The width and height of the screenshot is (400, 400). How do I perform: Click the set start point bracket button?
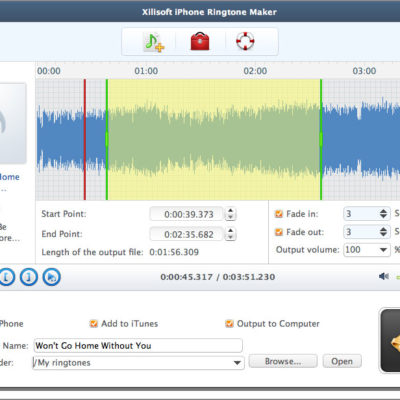7,277
